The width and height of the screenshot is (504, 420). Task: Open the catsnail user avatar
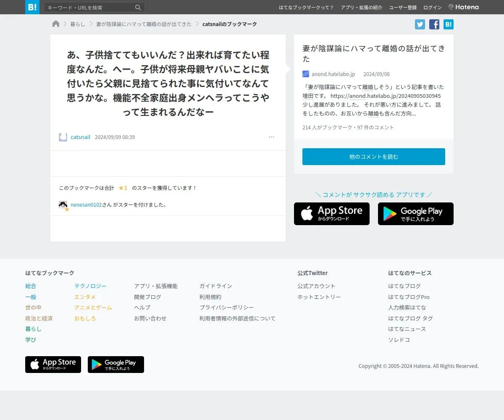coord(63,137)
